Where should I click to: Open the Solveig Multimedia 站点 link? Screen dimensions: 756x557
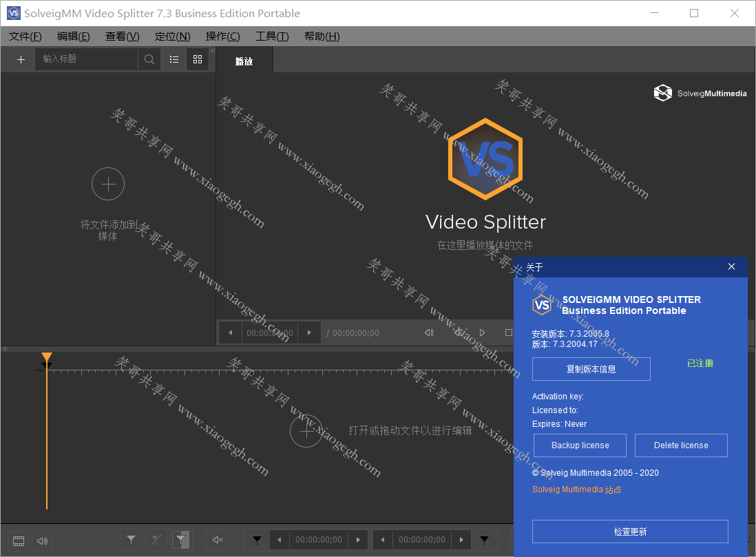(577, 490)
